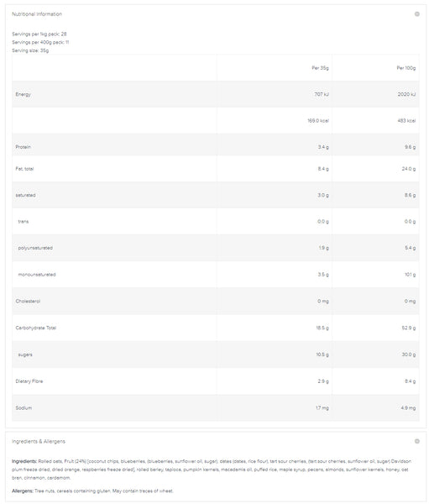Select the polyunsaturated row label

(35, 248)
